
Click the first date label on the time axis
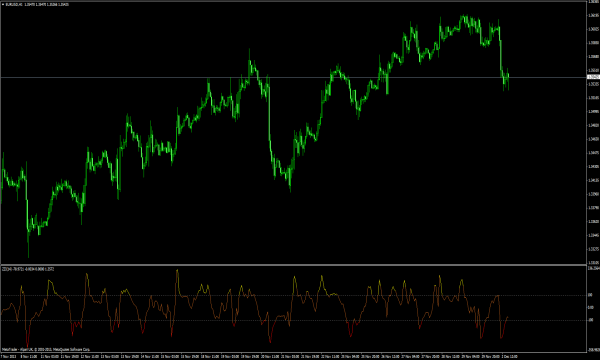[8, 357]
